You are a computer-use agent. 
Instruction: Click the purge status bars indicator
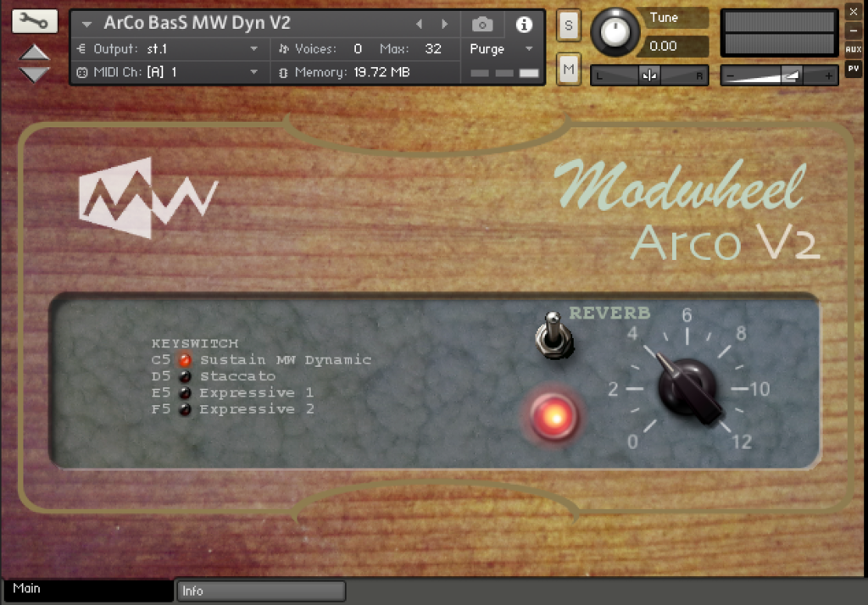pos(504,73)
